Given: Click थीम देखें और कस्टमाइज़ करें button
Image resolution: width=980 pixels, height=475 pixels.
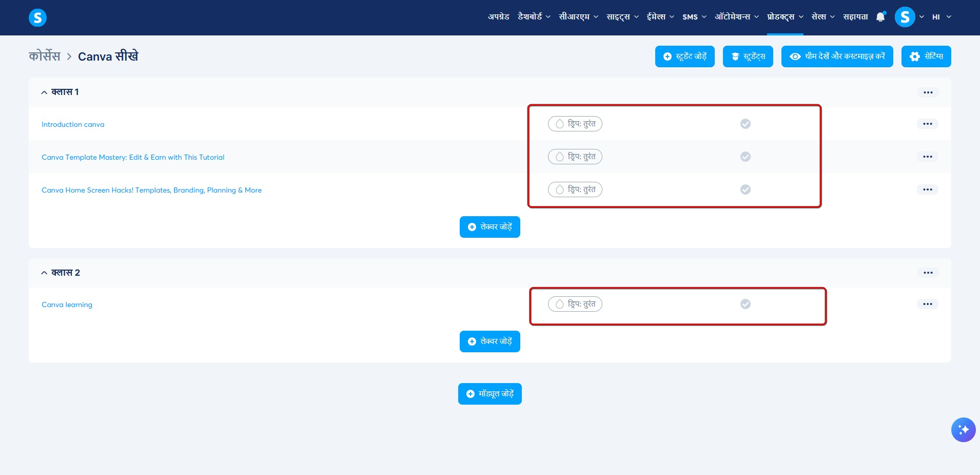Looking at the screenshot, I should [837, 56].
